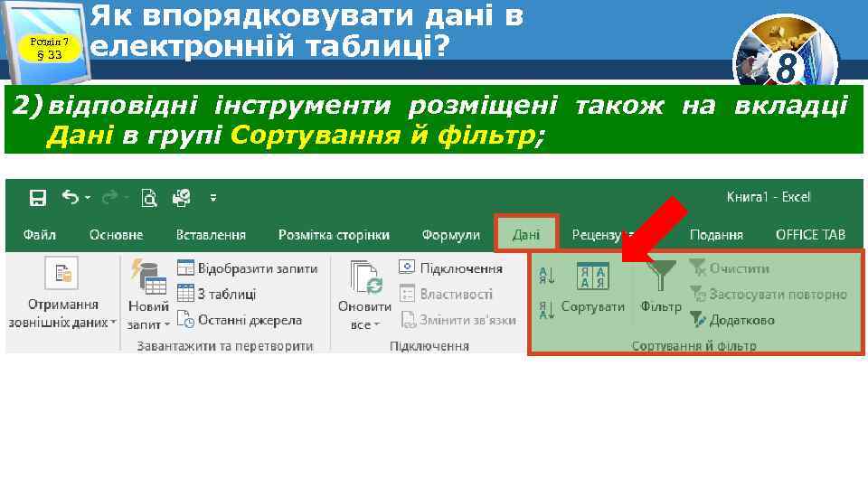The image size is (868, 488).
Task: Switch to the Основне tab
Action: coord(117,235)
